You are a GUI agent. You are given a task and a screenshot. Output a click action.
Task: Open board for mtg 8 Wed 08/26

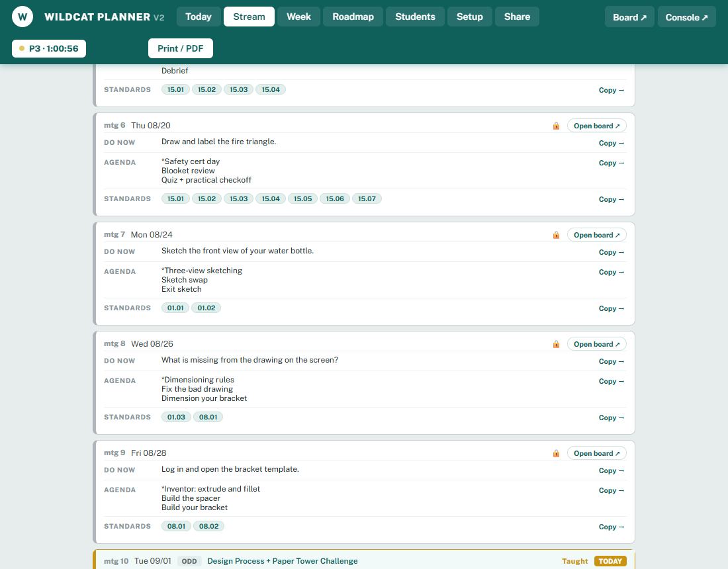click(x=596, y=344)
